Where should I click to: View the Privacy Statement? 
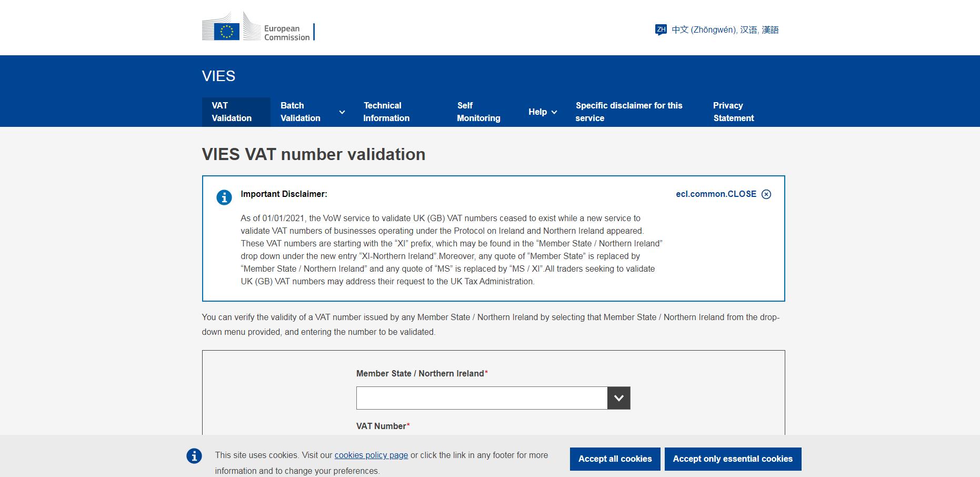coord(733,112)
